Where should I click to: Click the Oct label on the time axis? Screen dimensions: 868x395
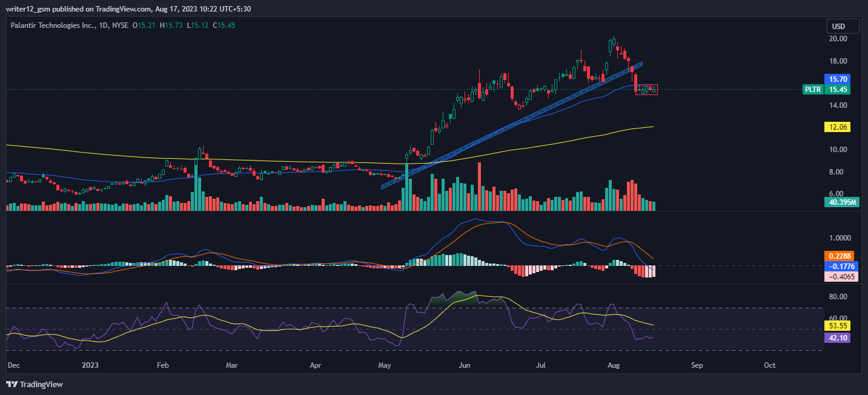(x=770, y=365)
